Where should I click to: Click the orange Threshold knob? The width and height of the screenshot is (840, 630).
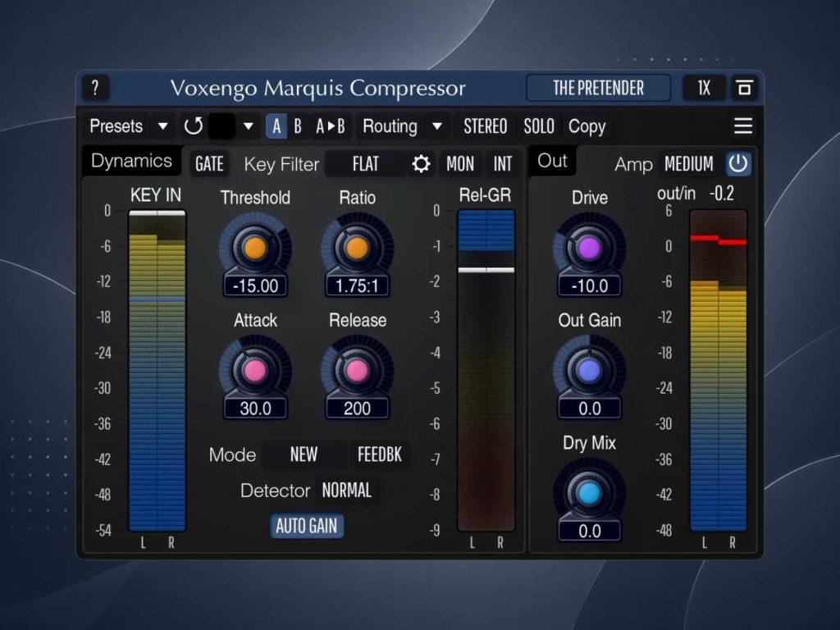pos(256,248)
